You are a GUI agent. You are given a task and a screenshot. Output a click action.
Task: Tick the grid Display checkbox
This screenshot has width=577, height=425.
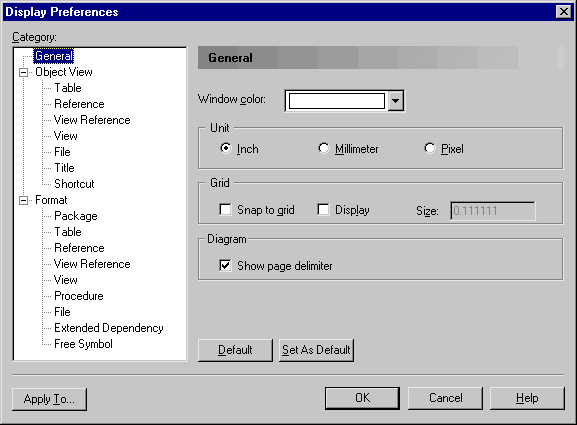click(323, 210)
